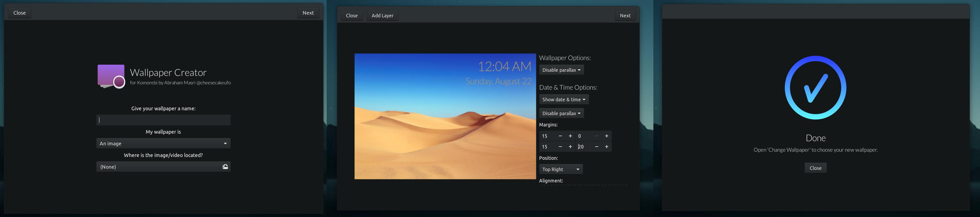Click the 'Wallpaper Creator' title text
The width and height of the screenshot is (980, 217).
pos(168,72)
